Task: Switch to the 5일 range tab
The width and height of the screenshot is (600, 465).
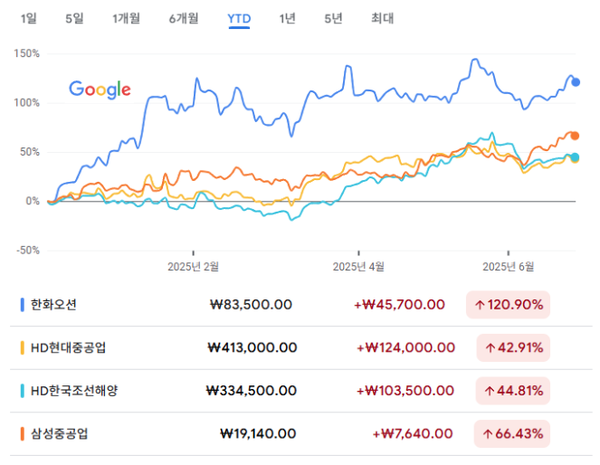Action: pyautogui.click(x=74, y=18)
